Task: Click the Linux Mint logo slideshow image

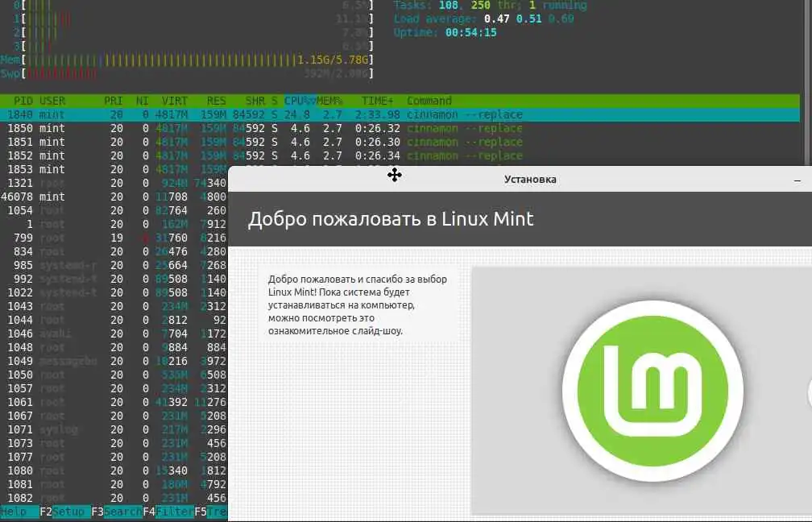Action: (x=652, y=391)
